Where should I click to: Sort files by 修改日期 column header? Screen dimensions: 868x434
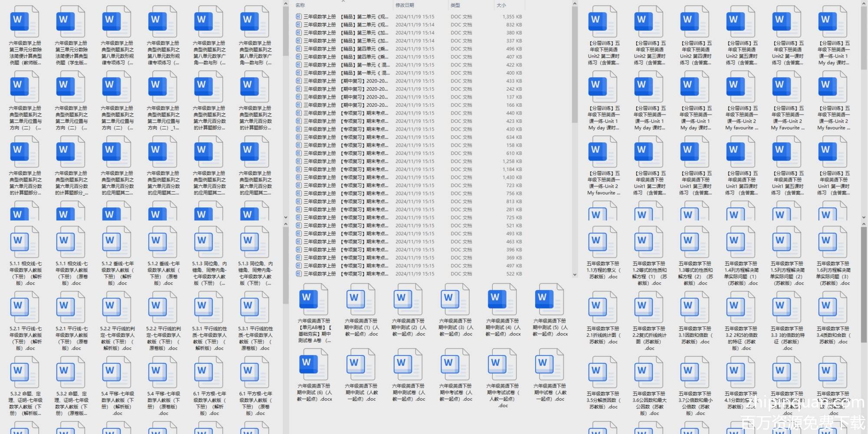coord(404,5)
